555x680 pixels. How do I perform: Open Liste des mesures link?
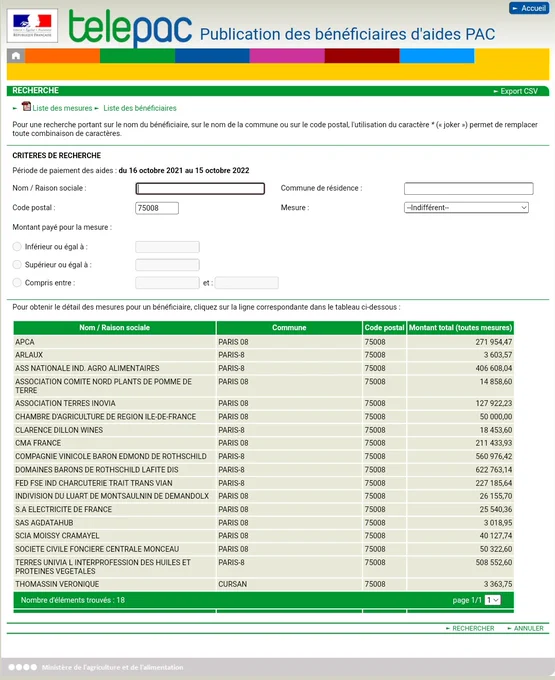pos(62,108)
